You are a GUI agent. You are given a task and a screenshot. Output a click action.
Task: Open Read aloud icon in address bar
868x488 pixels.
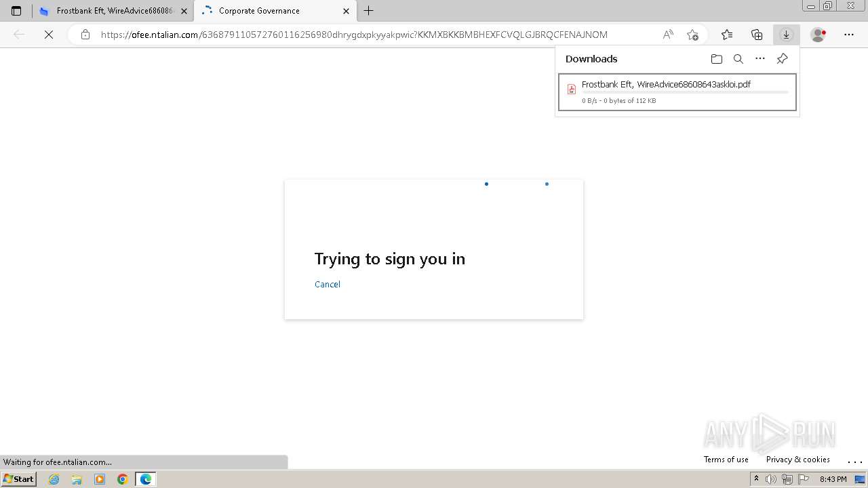point(668,35)
